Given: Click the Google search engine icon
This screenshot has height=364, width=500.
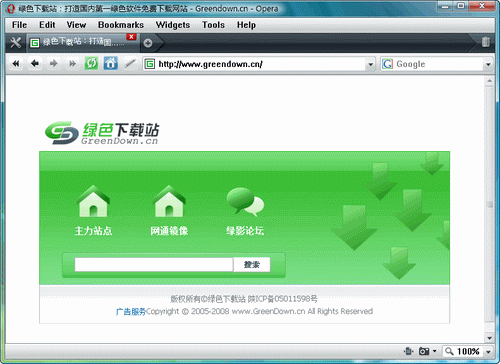Looking at the screenshot, I should coord(387,64).
